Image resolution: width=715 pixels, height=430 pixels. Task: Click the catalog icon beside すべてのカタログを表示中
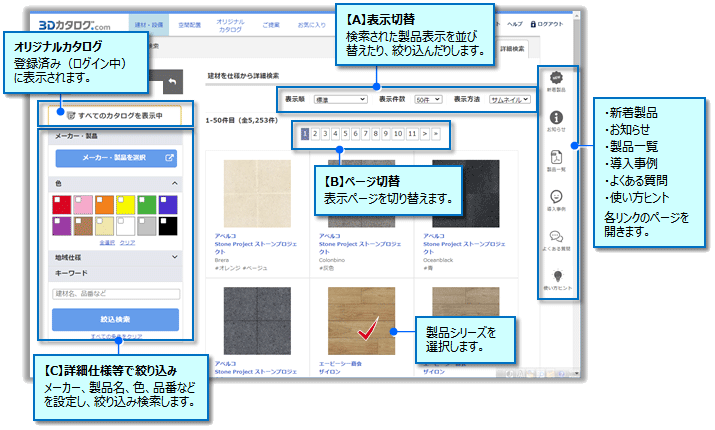click(71, 115)
